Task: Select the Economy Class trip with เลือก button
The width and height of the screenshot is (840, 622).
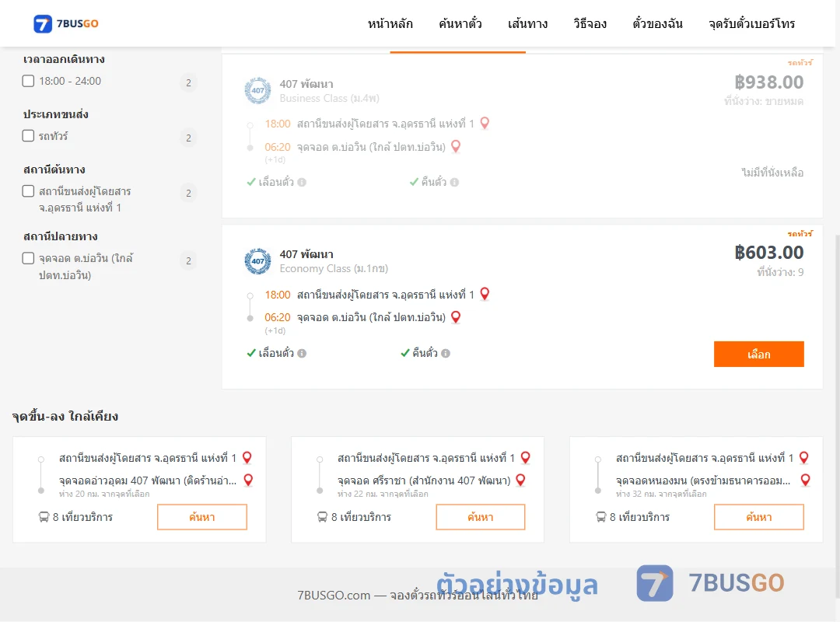Action: pyautogui.click(x=758, y=354)
